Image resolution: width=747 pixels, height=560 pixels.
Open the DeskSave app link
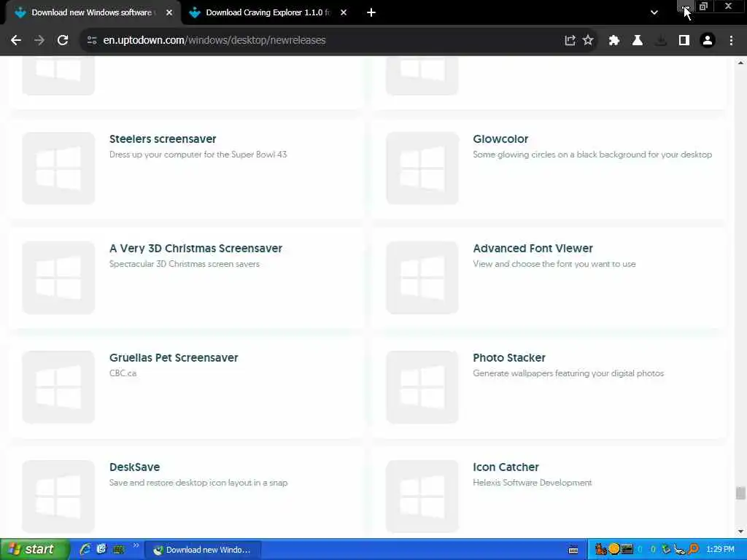click(x=134, y=467)
